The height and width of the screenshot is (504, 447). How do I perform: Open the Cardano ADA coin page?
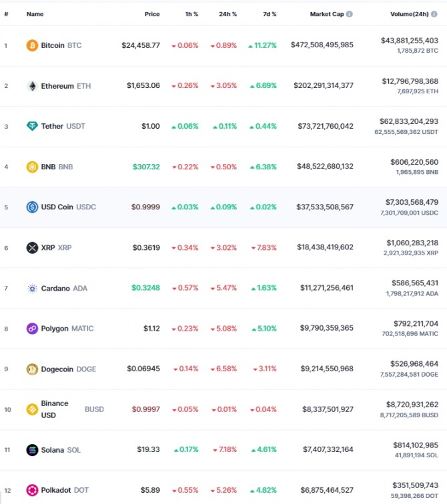[x=64, y=288]
